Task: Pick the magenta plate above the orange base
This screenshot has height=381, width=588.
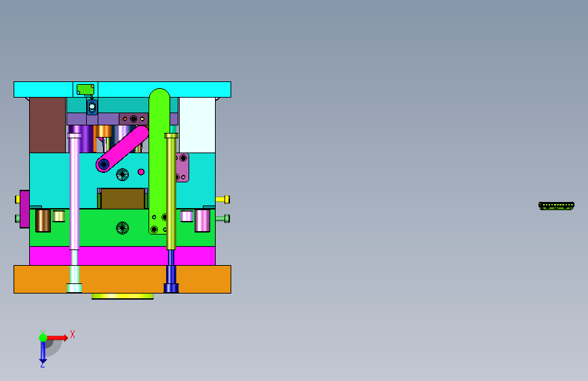Action: (x=122, y=256)
